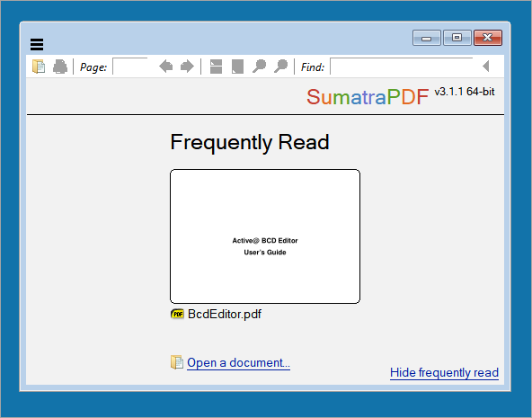Select the continuous layout icon
Screen dimensions: 532x418
(x=216, y=67)
